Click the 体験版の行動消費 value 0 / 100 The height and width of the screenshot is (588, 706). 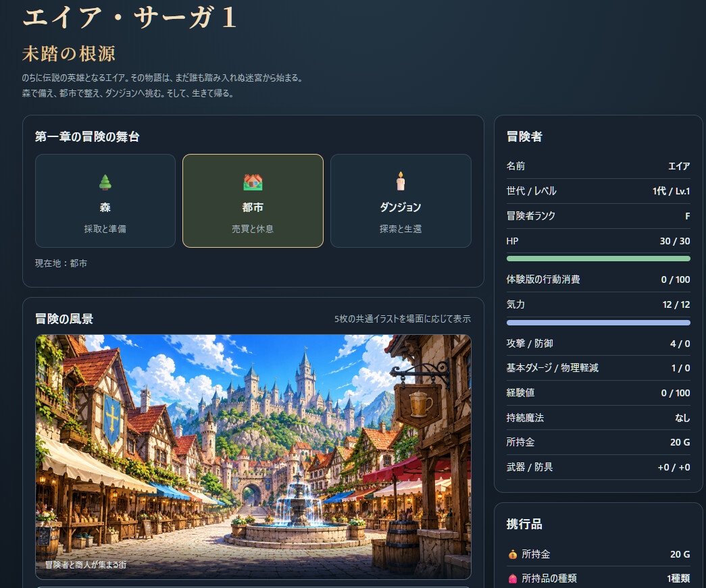[676, 279]
